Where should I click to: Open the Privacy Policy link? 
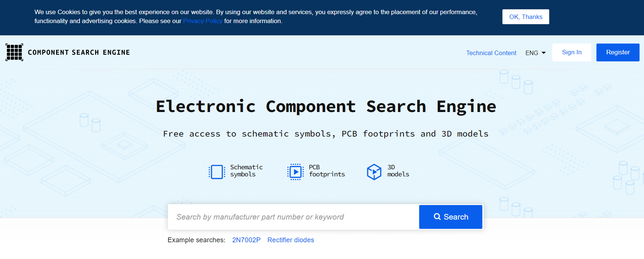(203, 21)
